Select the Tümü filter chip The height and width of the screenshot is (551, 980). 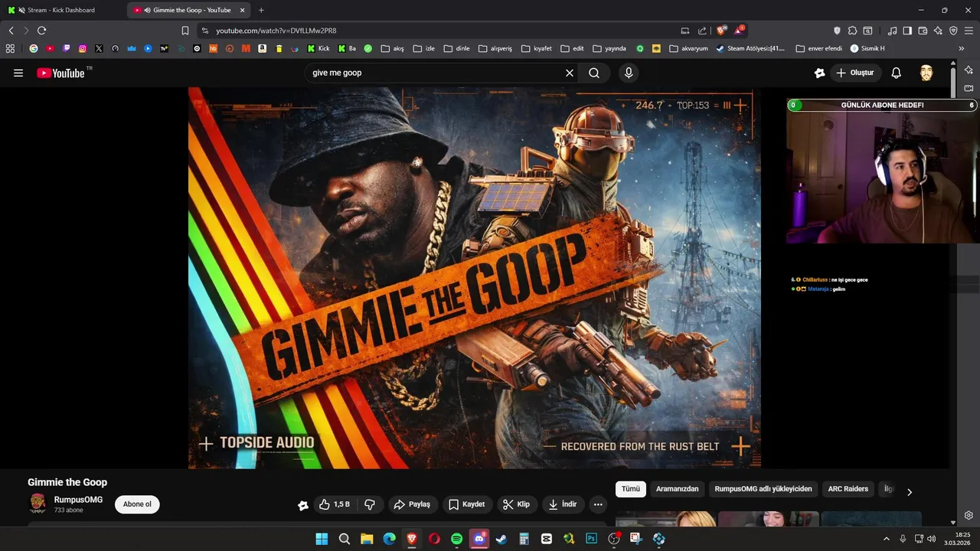631,489
